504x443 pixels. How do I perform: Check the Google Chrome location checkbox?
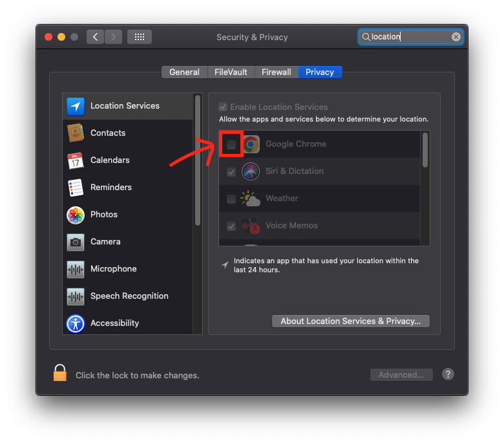point(231,145)
